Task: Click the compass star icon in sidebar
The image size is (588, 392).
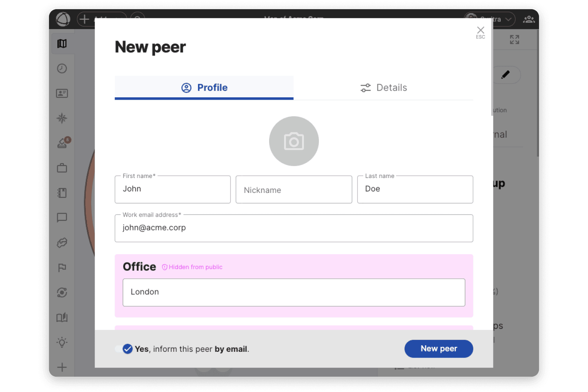Action: click(x=62, y=118)
